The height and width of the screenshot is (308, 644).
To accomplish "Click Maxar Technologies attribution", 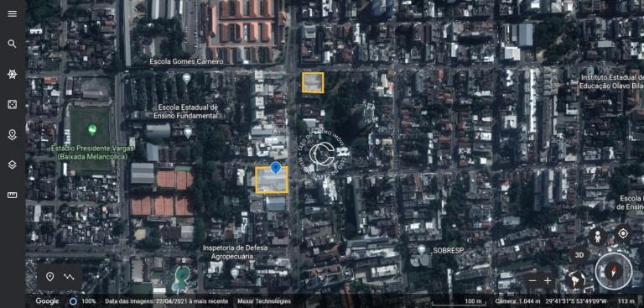I will coord(263,301).
